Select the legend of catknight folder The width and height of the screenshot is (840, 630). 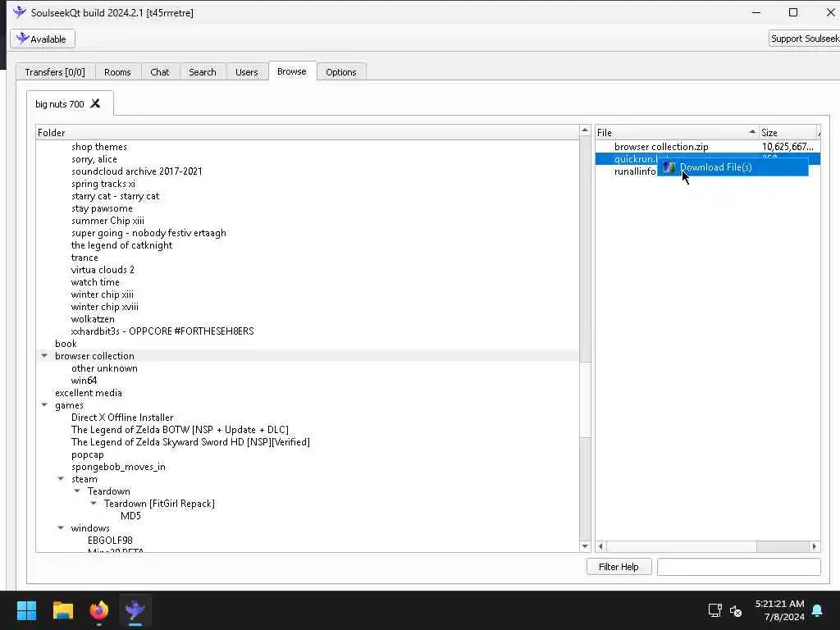coord(121,245)
